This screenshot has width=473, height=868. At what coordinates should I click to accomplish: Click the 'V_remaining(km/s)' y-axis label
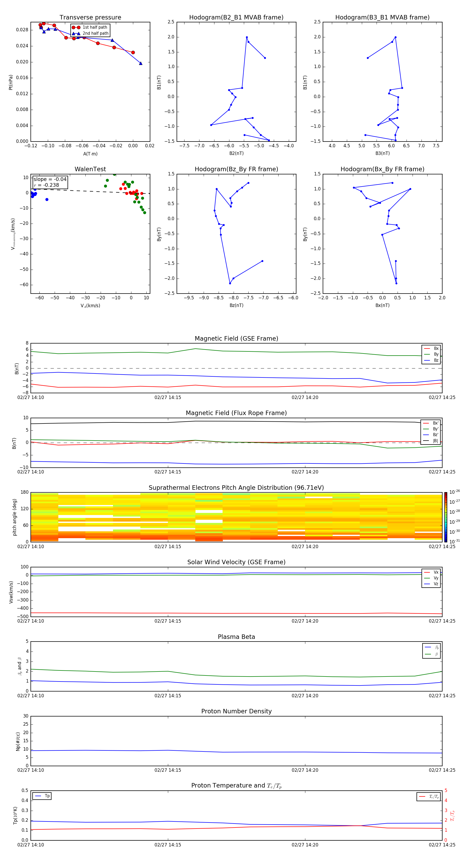(x=13, y=234)
